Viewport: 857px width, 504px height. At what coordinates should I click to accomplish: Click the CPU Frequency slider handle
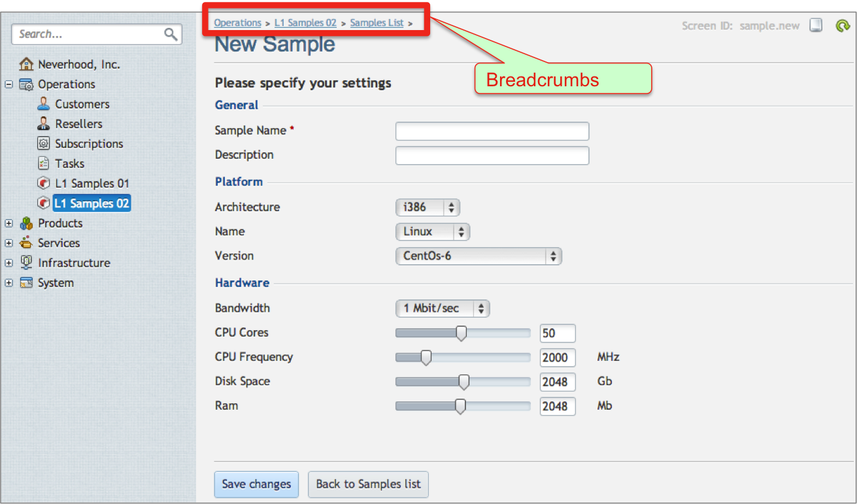pyautogui.click(x=426, y=358)
